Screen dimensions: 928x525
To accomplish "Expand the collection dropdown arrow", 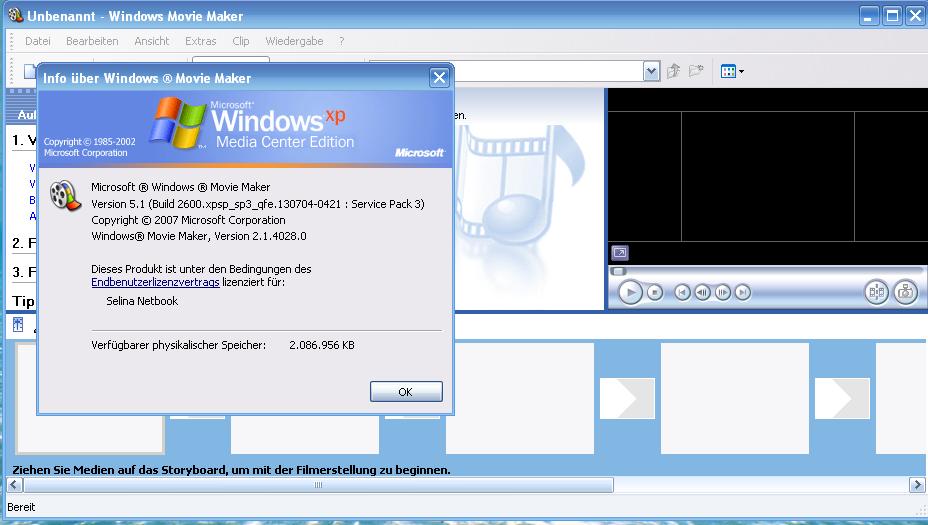I will tap(651, 72).
